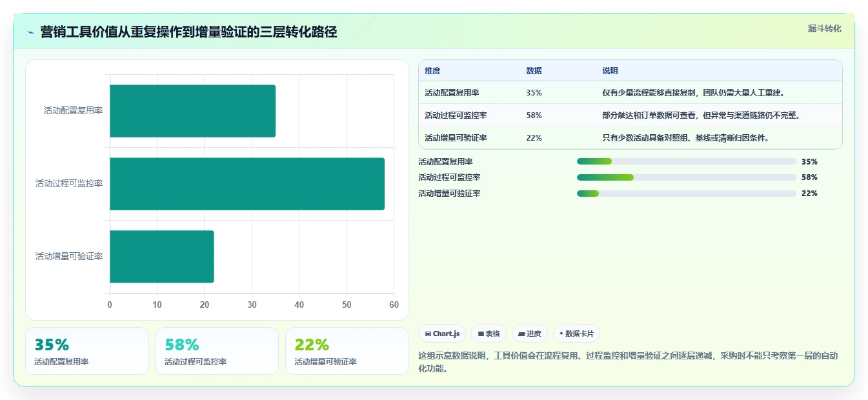868x400 pixels.
Task: Click the table value 35%
Action: pos(534,93)
